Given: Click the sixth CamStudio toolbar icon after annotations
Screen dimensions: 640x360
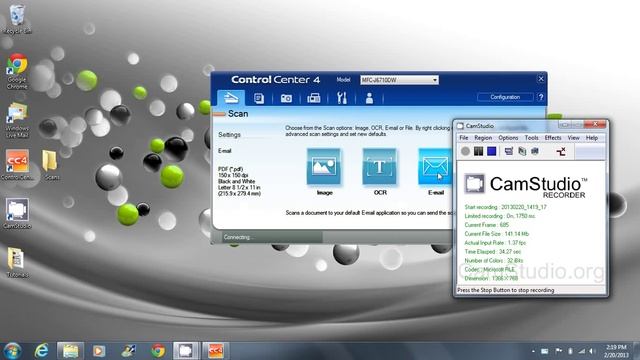Looking at the screenshot, I should (535, 151).
